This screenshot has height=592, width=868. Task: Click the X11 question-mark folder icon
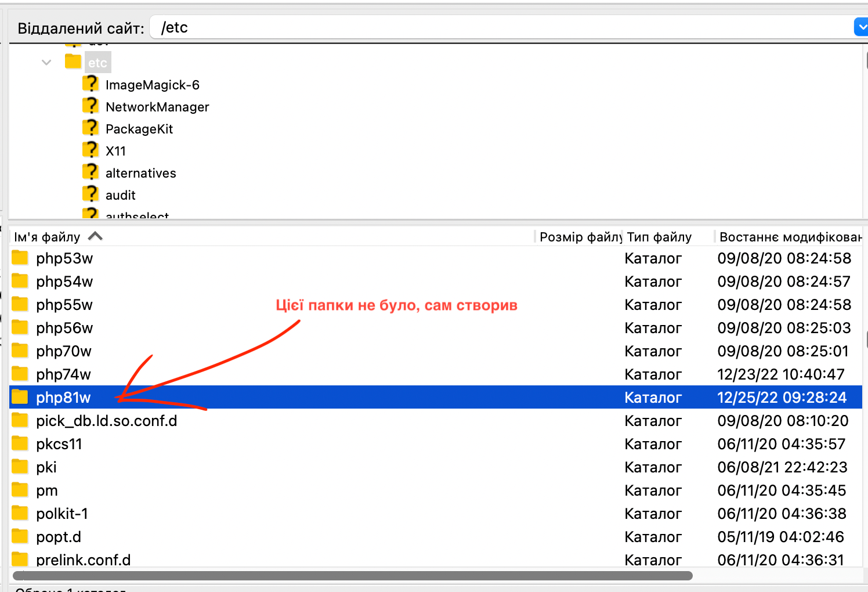[90, 150]
